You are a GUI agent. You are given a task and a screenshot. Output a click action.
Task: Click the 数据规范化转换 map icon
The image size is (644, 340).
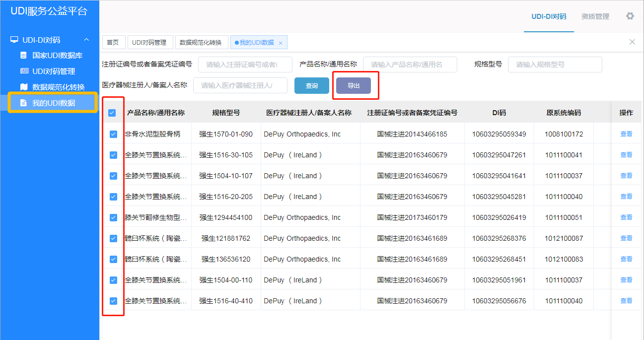pos(23,87)
